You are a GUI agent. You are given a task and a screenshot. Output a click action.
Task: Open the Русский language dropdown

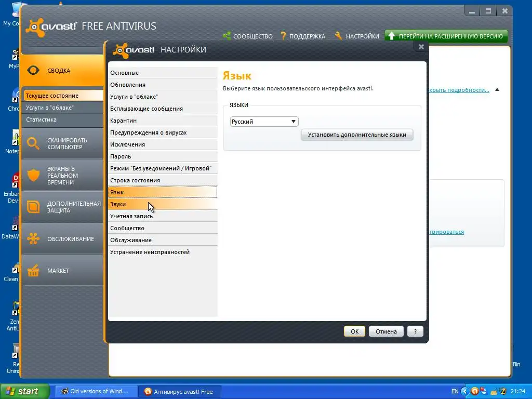pos(264,122)
